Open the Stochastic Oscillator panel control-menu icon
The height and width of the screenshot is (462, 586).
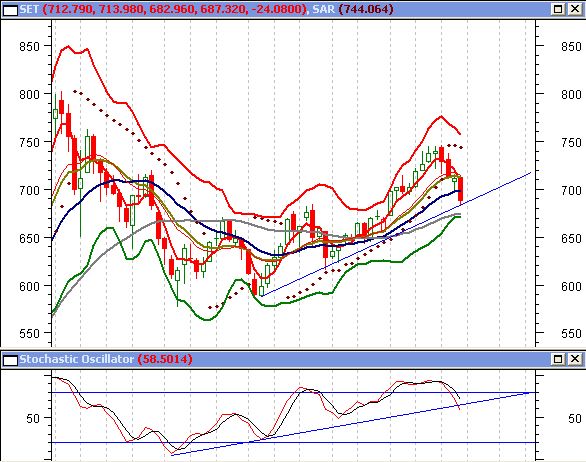(10, 360)
